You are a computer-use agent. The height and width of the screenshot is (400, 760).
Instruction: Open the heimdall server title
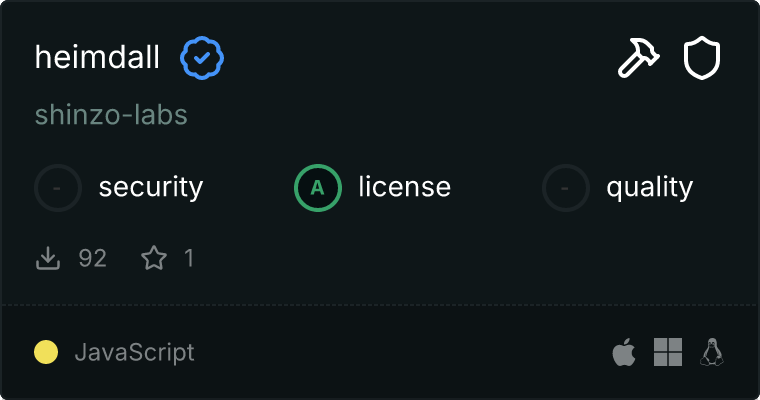(97, 58)
